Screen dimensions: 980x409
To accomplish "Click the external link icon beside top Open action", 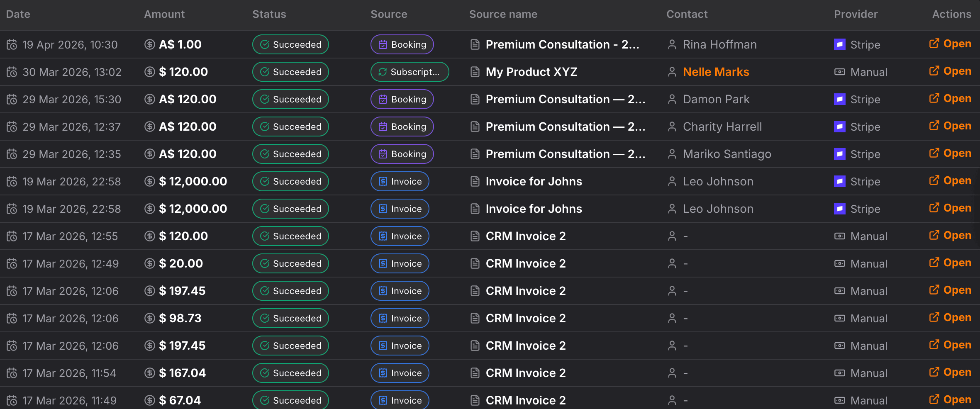I will pos(934,43).
